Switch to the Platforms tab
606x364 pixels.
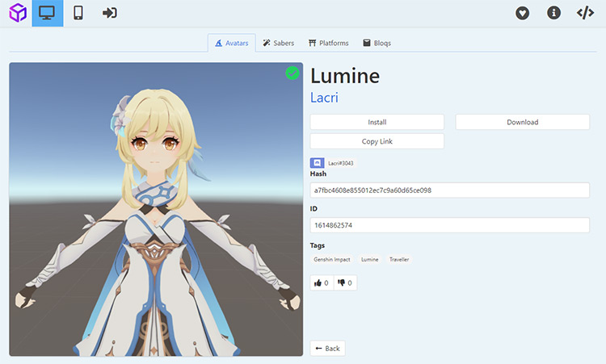[x=329, y=43]
